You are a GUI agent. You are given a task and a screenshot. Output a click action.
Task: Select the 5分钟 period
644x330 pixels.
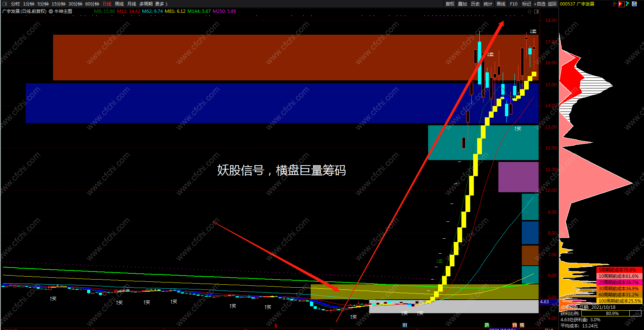click(43, 4)
